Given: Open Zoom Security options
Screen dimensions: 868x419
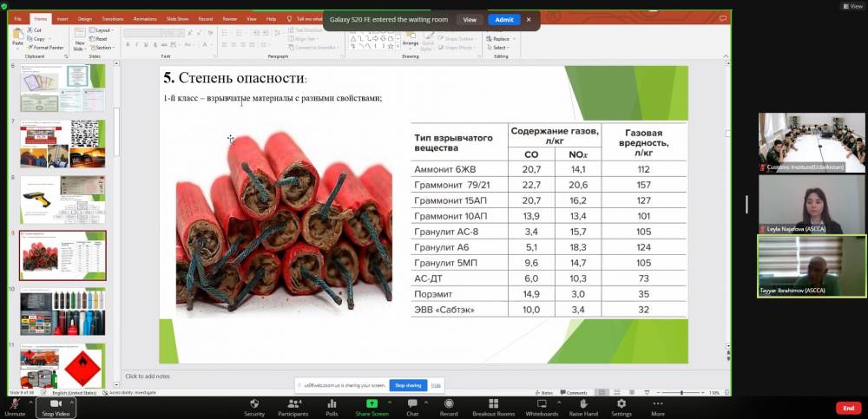Looking at the screenshot, I should [x=254, y=408].
